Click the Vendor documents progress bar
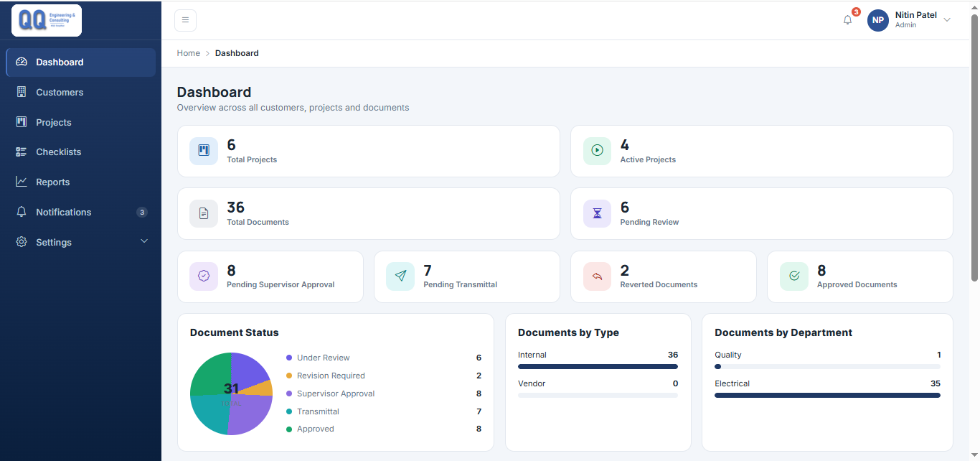Viewport: 980px width, 461px height. tap(598, 395)
